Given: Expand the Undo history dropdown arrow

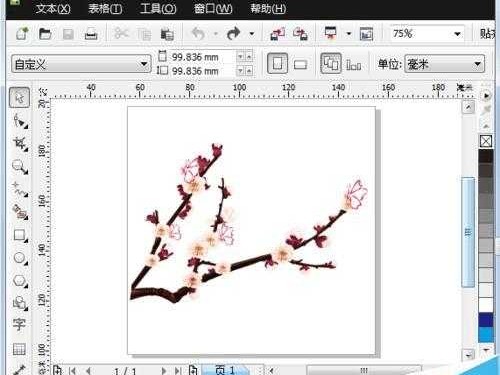Looking at the screenshot, I should click(x=215, y=34).
